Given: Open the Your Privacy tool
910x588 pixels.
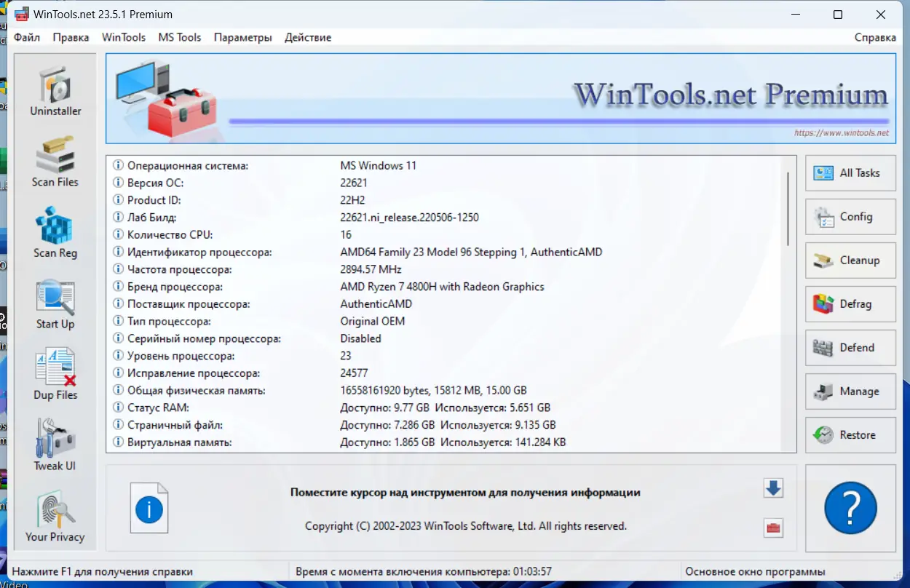Looking at the screenshot, I should point(55,517).
